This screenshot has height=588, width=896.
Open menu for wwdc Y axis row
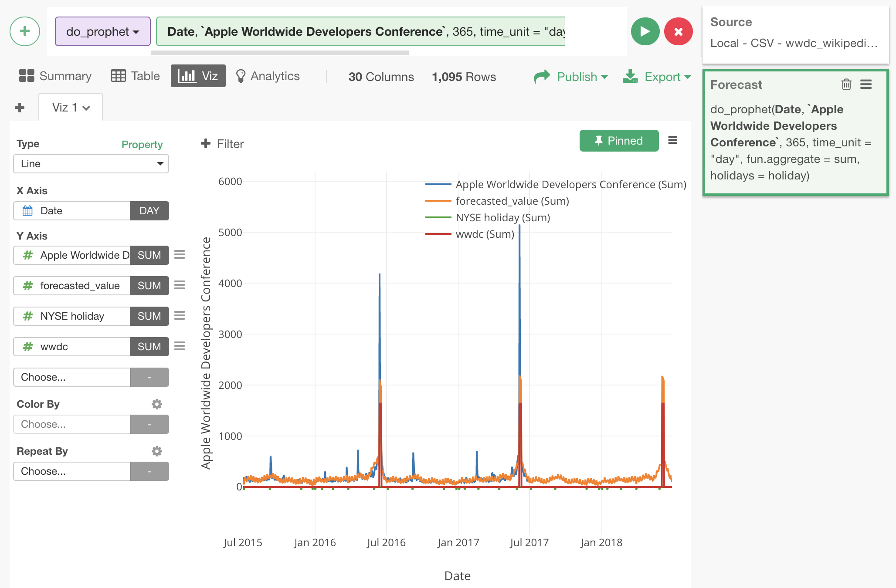180,346
